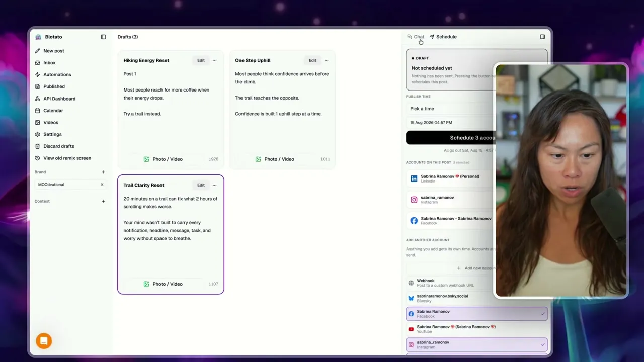644x362 pixels.
Task: Add Photo / Video to Hiking Energy Reset
Action: [163, 159]
